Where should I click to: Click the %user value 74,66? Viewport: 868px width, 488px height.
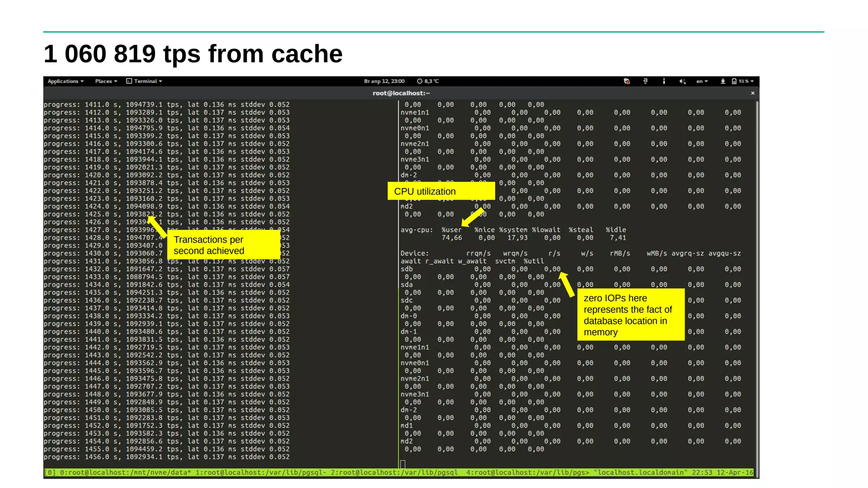451,238
